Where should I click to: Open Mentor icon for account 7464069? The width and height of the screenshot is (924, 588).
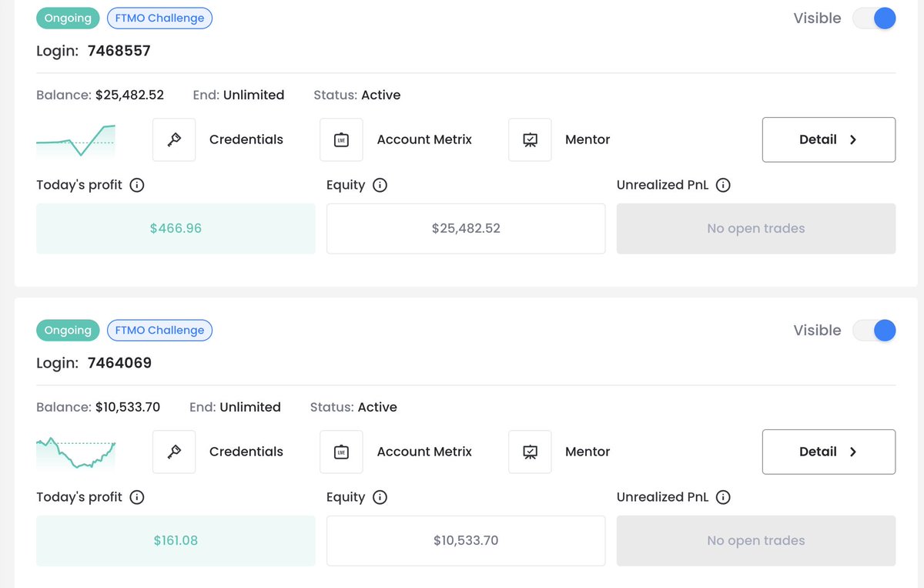(x=530, y=452)
